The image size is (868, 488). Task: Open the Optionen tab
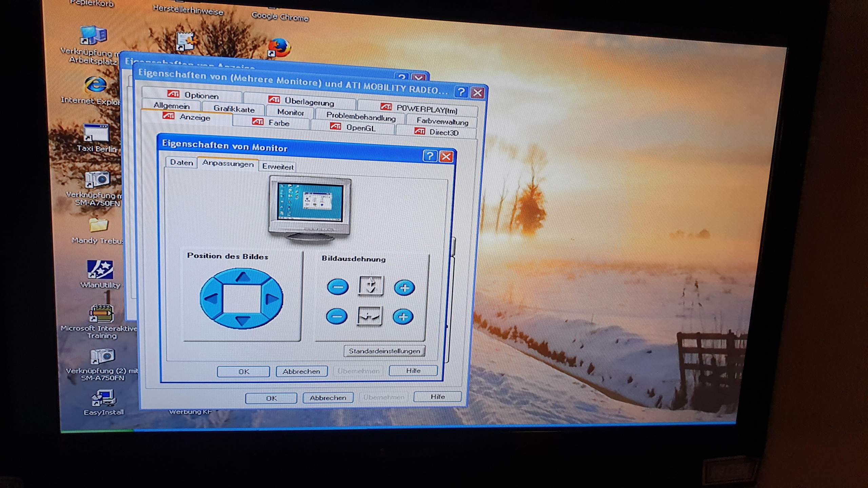click(x=193, y=95)
